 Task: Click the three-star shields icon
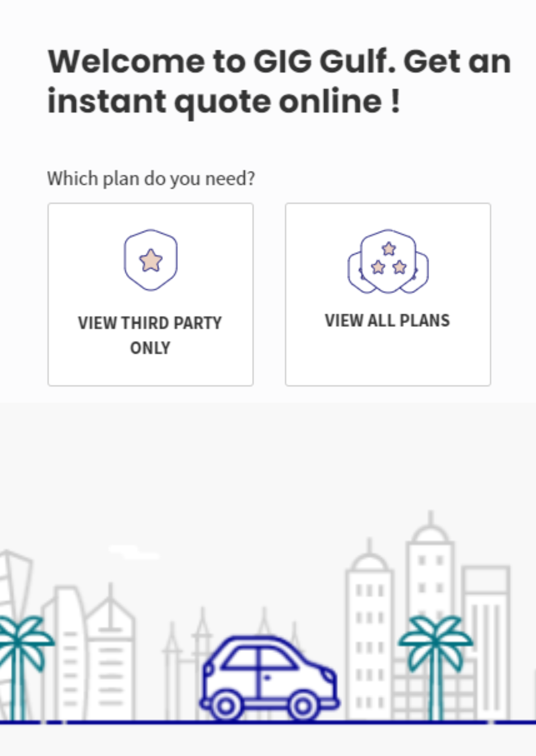(x=388, y=262)
